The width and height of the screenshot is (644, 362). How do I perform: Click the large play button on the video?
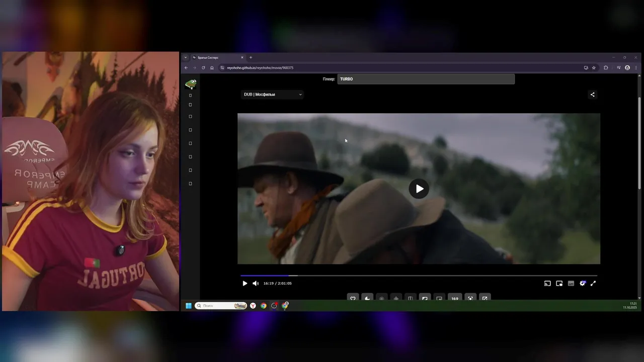tap(419, 189)
